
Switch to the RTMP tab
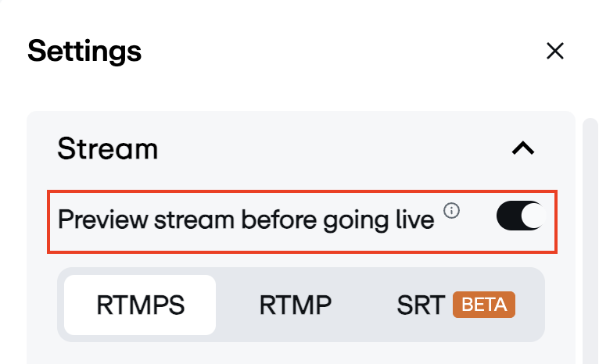click(x=295, y=305)
